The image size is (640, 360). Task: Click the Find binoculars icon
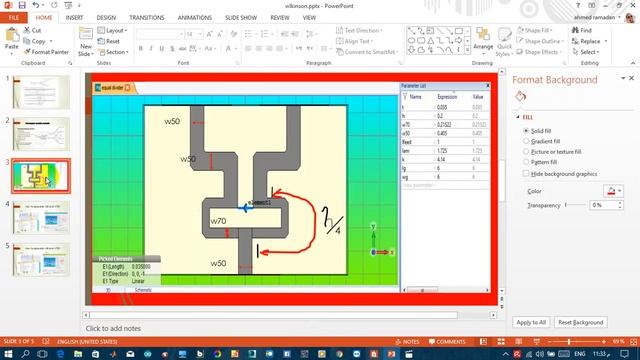coord(575,30)
